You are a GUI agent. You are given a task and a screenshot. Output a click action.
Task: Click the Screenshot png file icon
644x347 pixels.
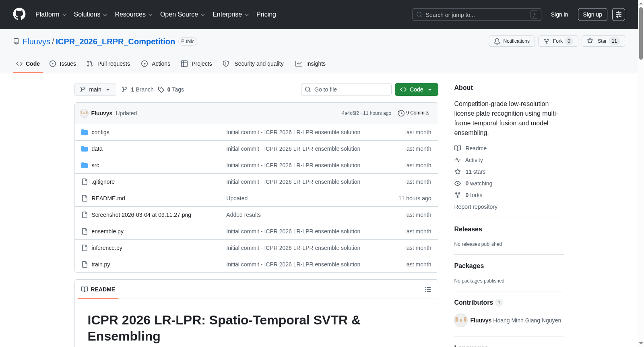click(85, 215)
